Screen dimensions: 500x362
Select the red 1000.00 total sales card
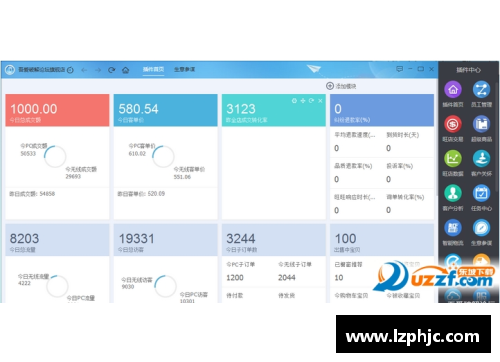click(57, 110)
